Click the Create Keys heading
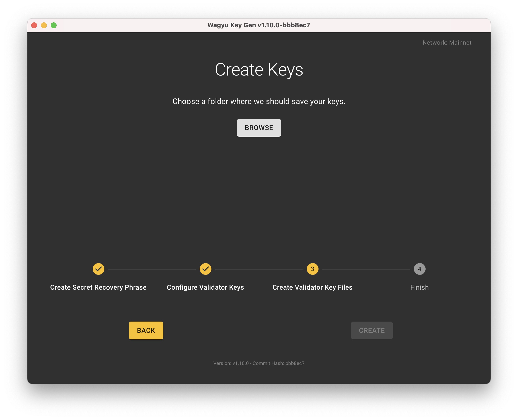The image size is (518, 420). [259, 70]
